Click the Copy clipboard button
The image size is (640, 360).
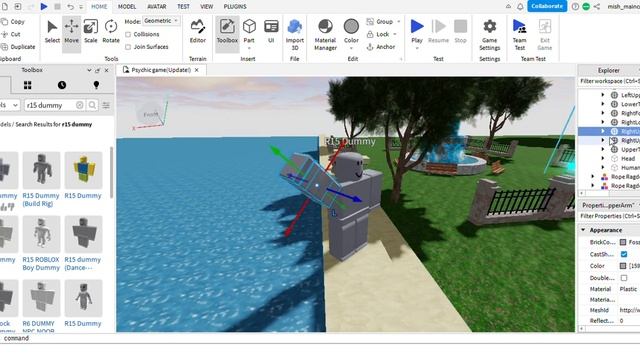click(13, 22)
